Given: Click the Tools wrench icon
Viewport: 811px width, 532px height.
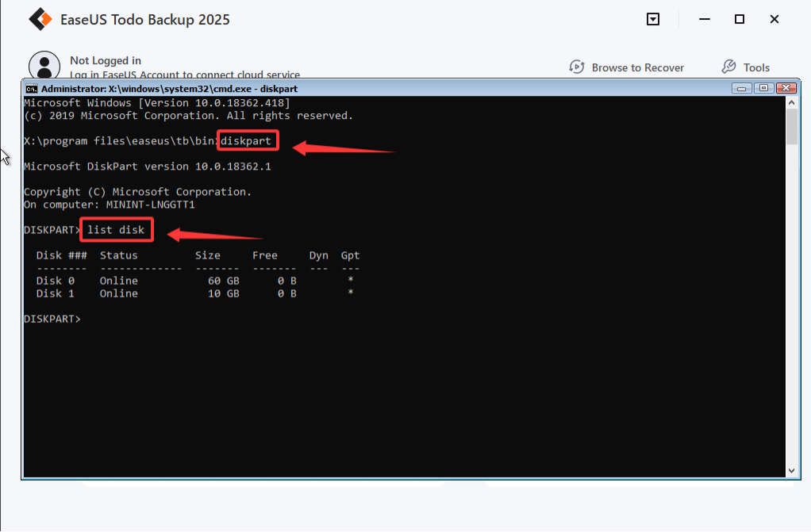Looking at the screenshot, I should click(x=728, y=67).
